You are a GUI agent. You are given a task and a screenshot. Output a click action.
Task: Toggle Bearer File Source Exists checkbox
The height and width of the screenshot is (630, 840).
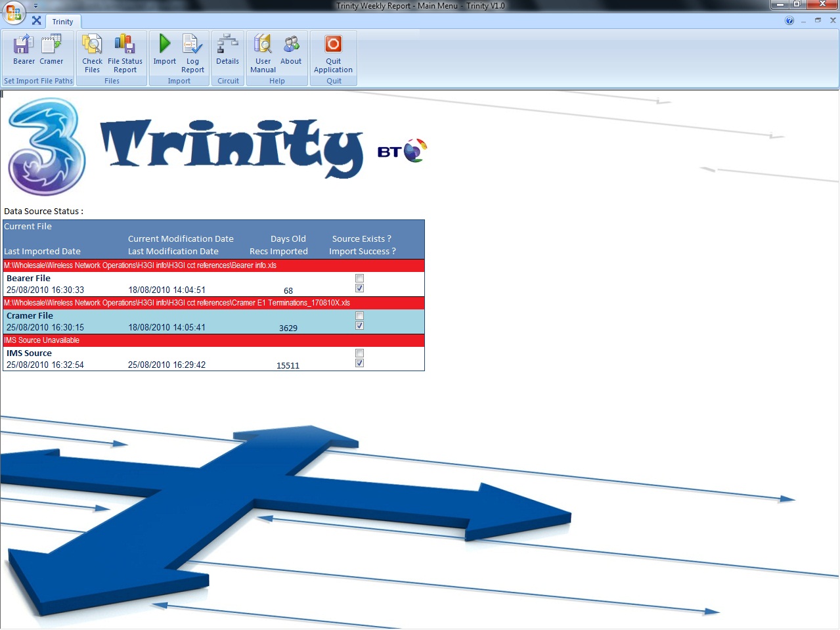(359, 279)
